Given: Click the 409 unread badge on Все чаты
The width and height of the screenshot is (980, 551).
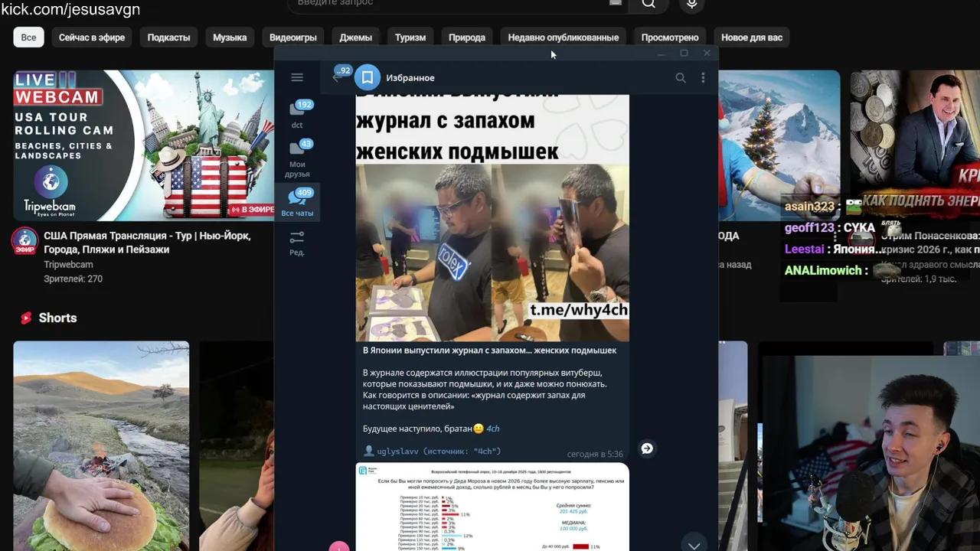Looking at the screenshot, I should tap(305, 193).
